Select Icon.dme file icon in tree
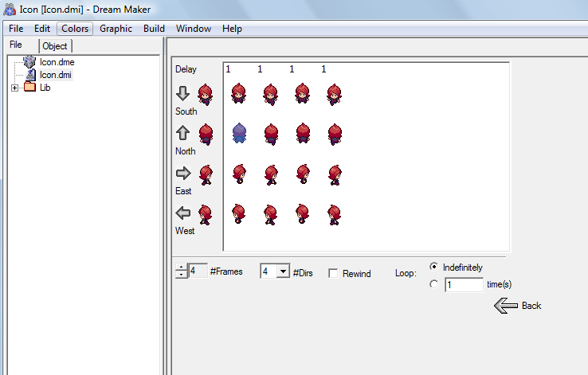Screen dimensions: 588x375 [x=30, y=61]
